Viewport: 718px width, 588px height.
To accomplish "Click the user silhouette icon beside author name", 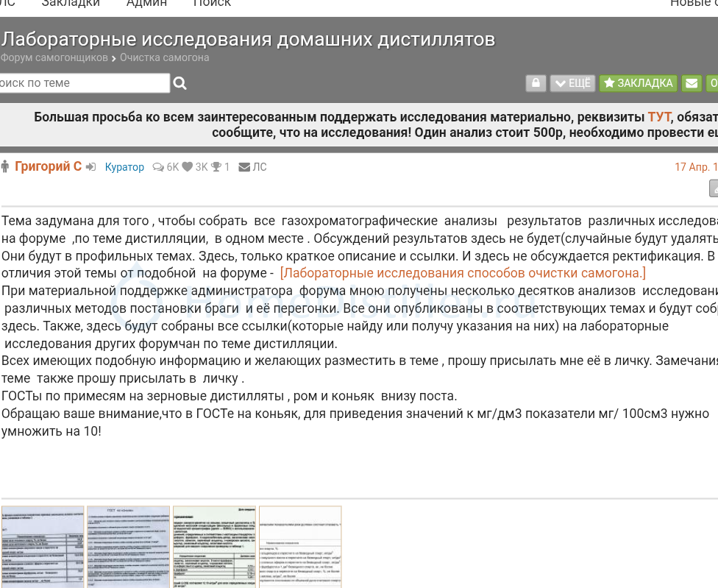I will point(5,167).
